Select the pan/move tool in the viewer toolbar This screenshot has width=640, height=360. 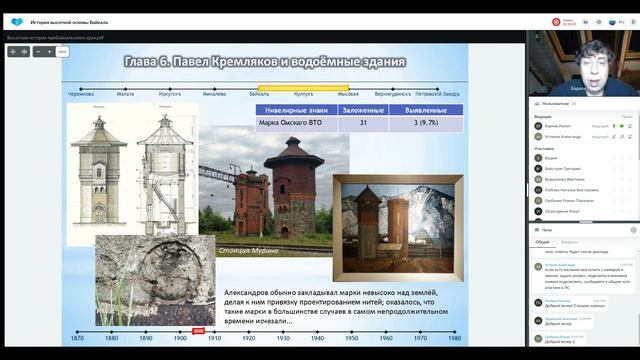pos(13,52)
